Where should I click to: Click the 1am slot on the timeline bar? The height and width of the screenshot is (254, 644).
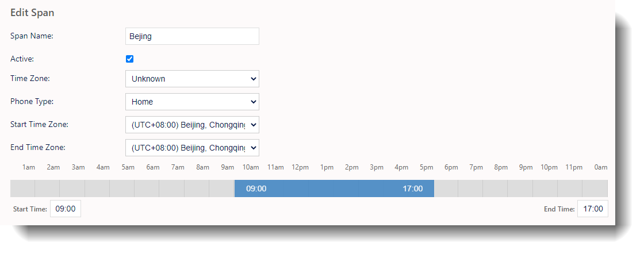click(22, 188)
